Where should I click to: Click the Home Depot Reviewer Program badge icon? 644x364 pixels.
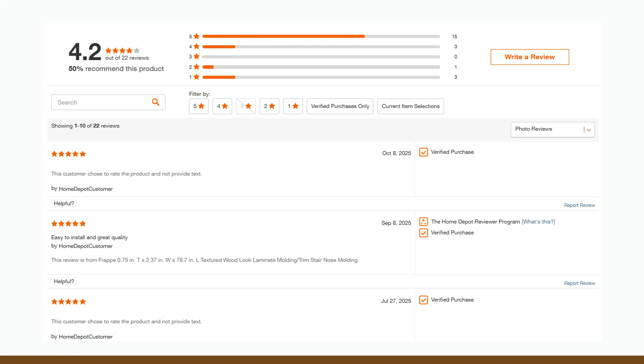click(424, 222)
